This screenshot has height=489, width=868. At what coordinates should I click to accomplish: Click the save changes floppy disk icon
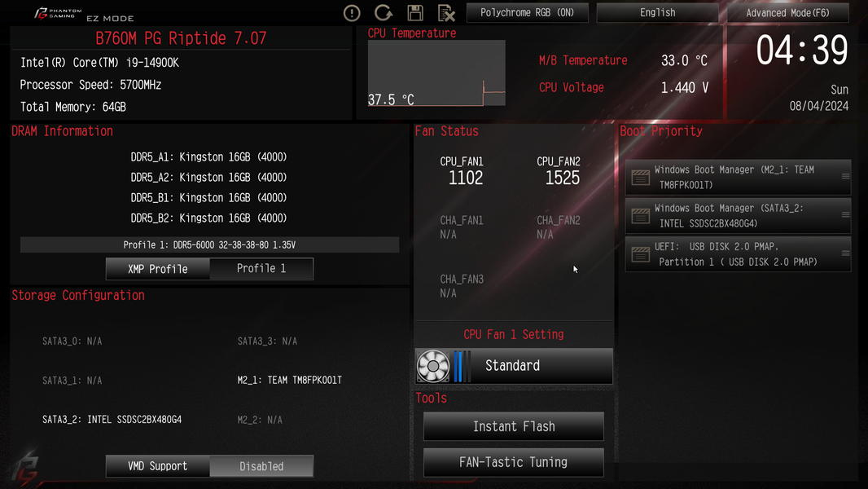(x=415, y=13)
